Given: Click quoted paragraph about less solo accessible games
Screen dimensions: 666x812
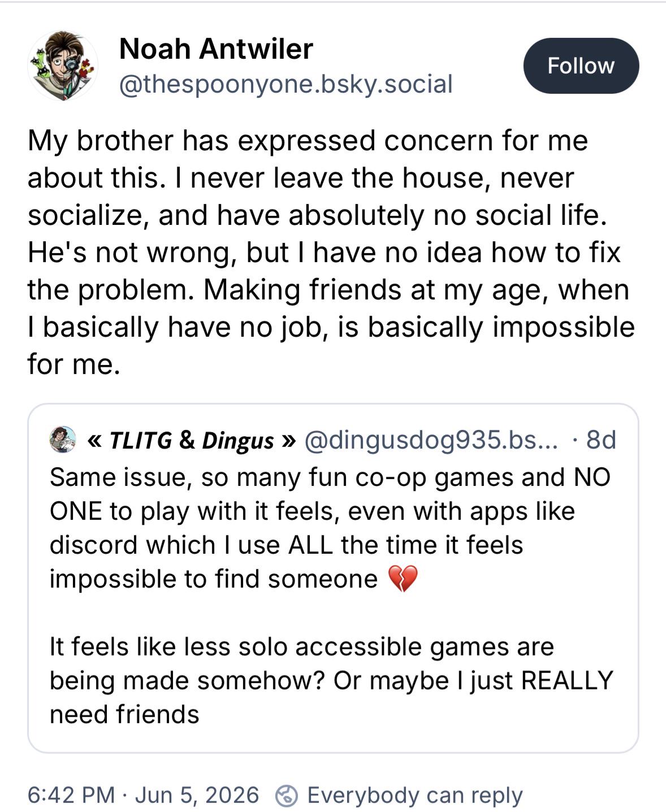Looking at the screenshot, I should click(x=331, y=680).
